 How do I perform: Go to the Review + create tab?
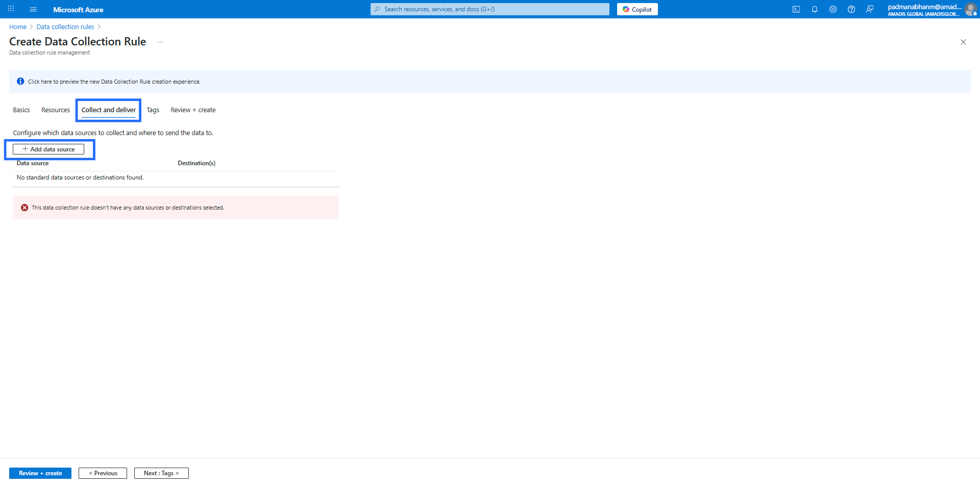click(x=193, y=110)
